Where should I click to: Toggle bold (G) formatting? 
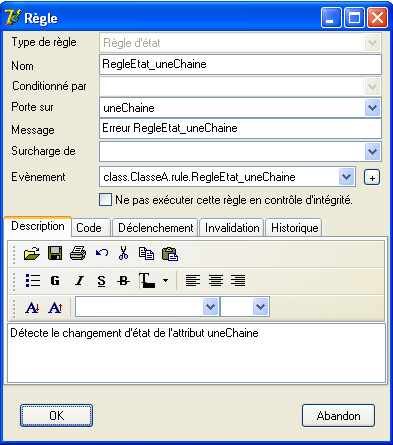coord(55,281)
